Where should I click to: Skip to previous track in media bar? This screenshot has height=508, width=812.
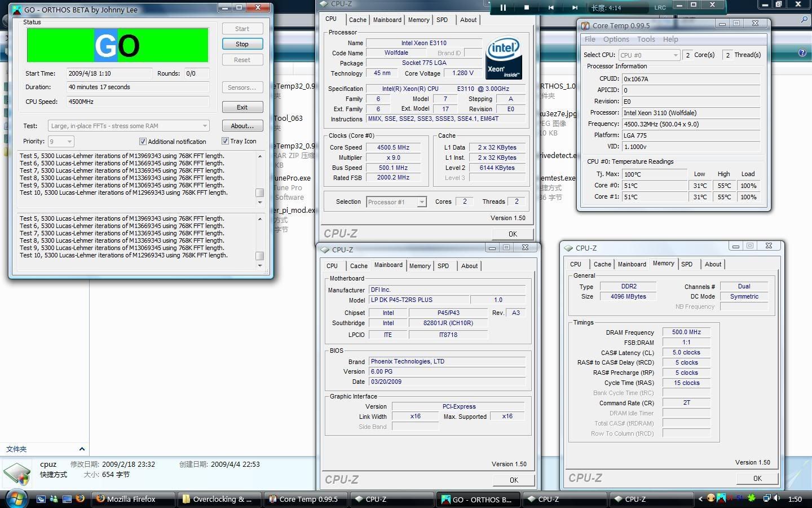(551, 7)
